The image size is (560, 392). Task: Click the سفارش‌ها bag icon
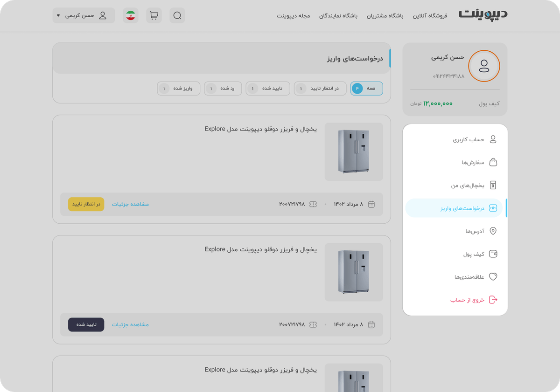(493, 162)
